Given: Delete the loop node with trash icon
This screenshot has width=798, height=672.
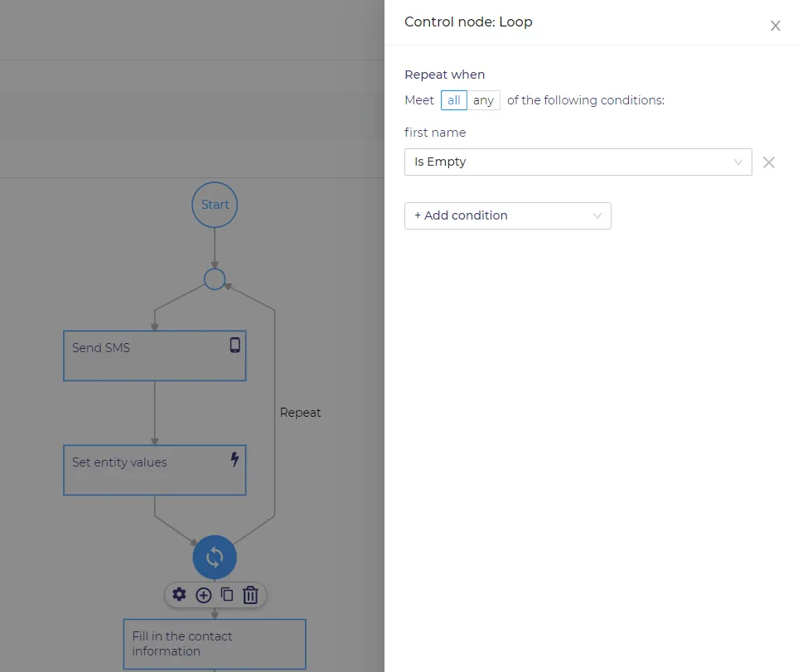Looking at the screenshot, I should pos(250,595).
